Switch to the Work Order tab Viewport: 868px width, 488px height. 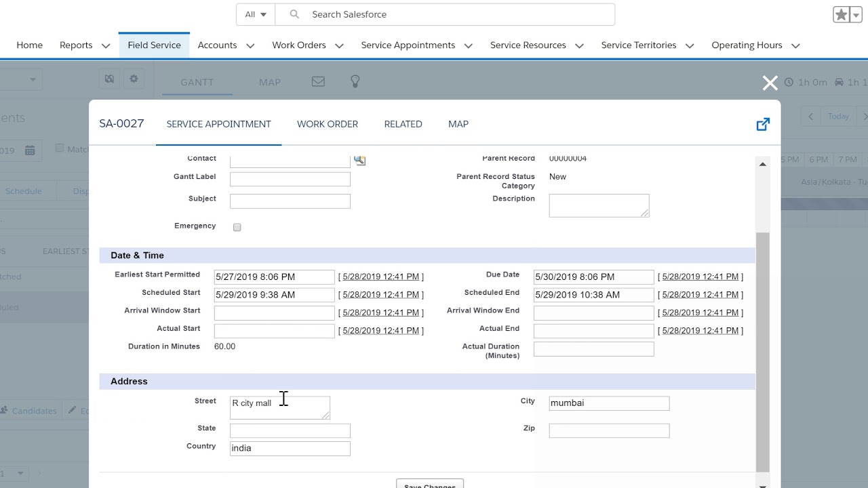pos(328,124)
